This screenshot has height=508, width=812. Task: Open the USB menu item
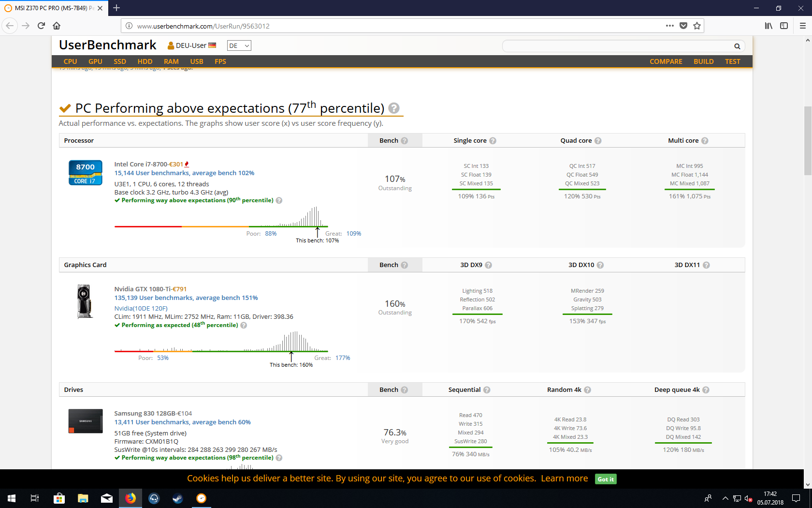click(197, 61)
